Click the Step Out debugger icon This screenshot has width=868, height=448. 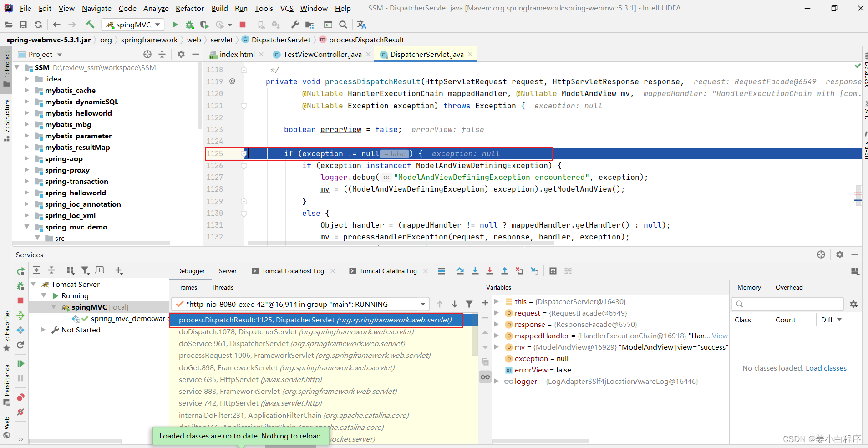click(x=505, y=271)
